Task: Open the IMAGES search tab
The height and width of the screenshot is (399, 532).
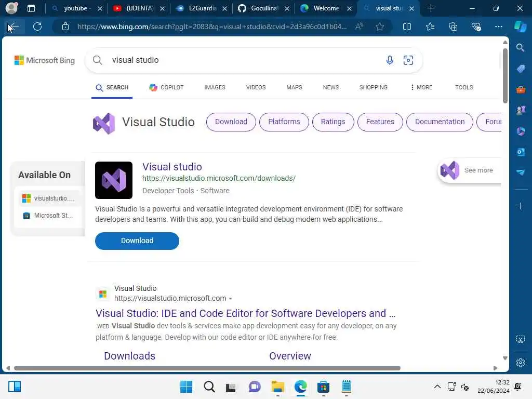Action: pyautogui.click(x=215, y=87)
